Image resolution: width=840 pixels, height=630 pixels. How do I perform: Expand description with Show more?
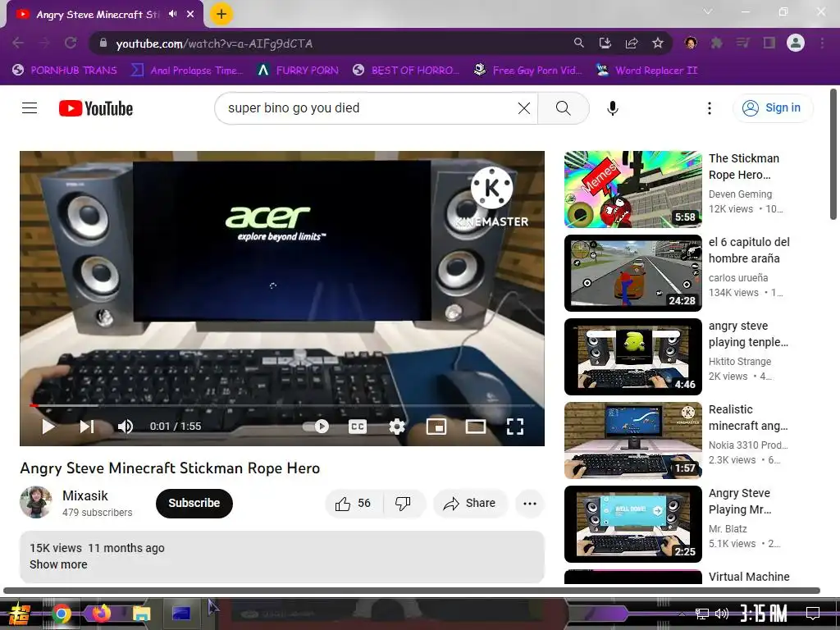[58, 564]
